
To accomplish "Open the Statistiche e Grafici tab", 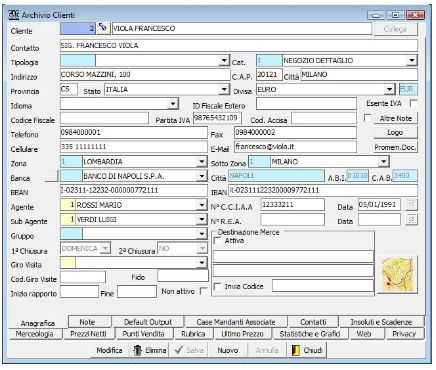I will [x=310, y=334].
